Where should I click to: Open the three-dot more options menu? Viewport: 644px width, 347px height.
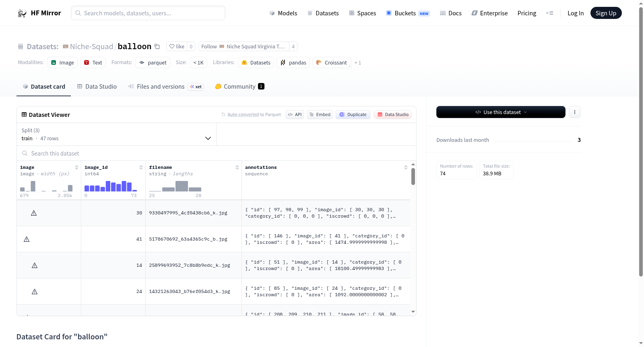[575, 112]
